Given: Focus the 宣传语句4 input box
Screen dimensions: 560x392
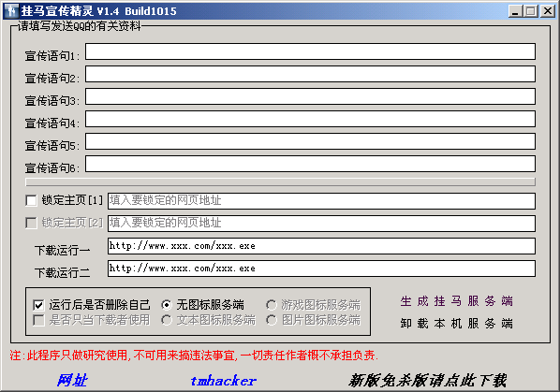Looking at the screenshot, I should [310, 119].
